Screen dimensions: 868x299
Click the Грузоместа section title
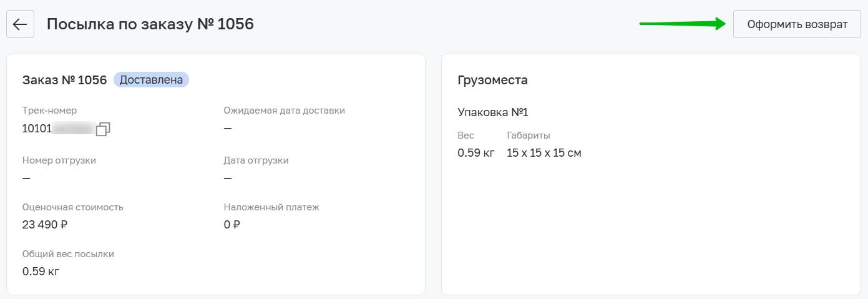point(492,80)
